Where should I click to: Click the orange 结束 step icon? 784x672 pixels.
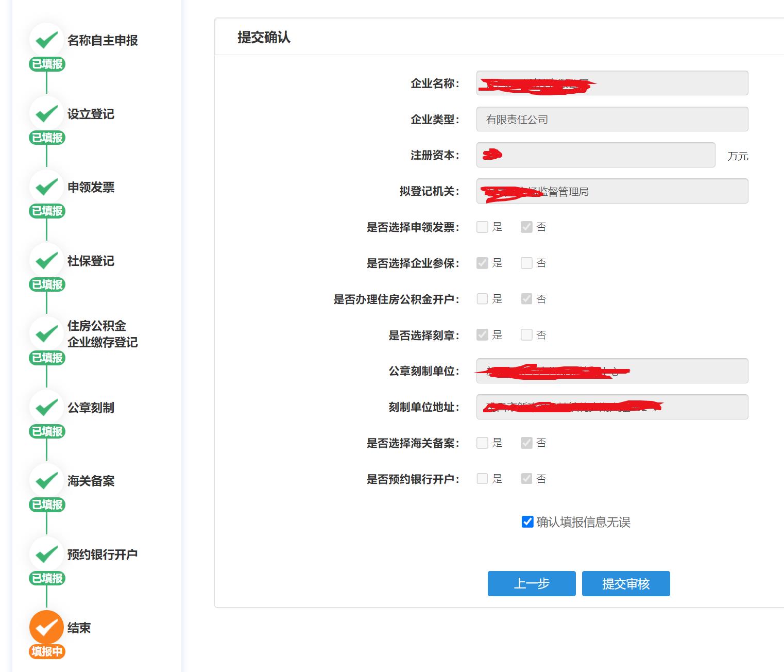pos(46,628)
